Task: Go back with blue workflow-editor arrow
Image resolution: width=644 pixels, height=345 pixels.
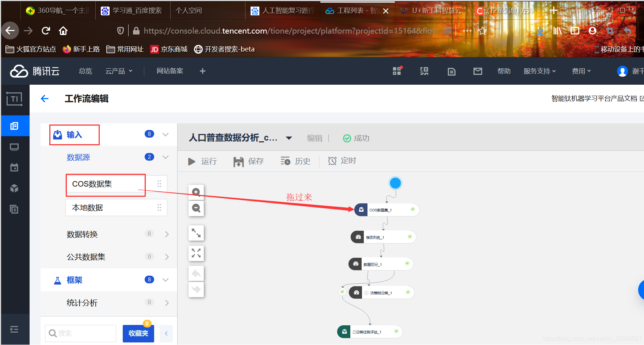Action: click(x=45, y=99)
